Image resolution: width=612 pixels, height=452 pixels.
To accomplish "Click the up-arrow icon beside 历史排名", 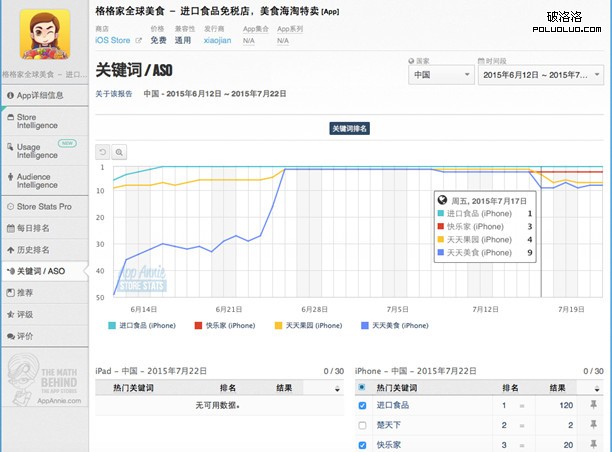I will pyautogui.click(x=11, y=250).
